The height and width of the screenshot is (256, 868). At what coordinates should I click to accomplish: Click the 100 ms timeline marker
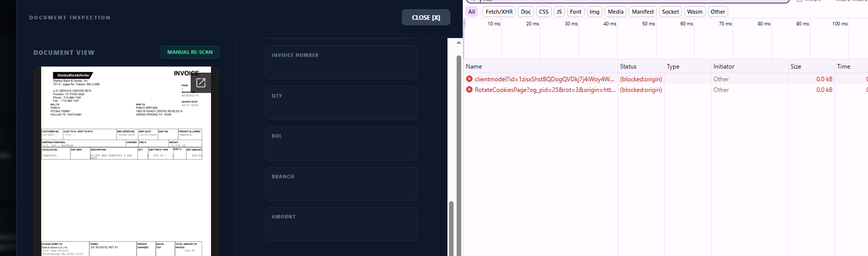click(840, 23)
